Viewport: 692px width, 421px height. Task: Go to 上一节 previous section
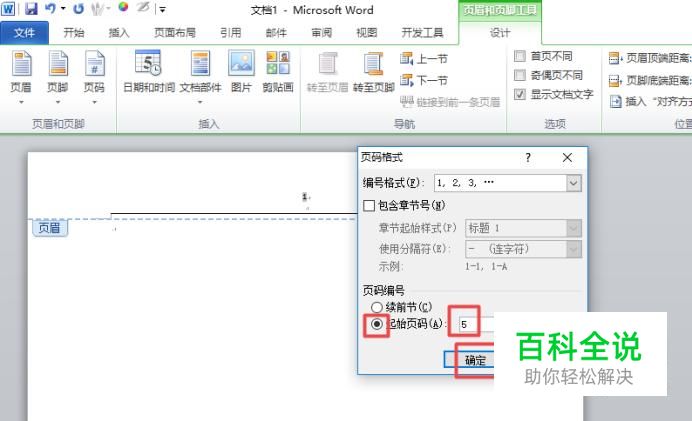424,59
